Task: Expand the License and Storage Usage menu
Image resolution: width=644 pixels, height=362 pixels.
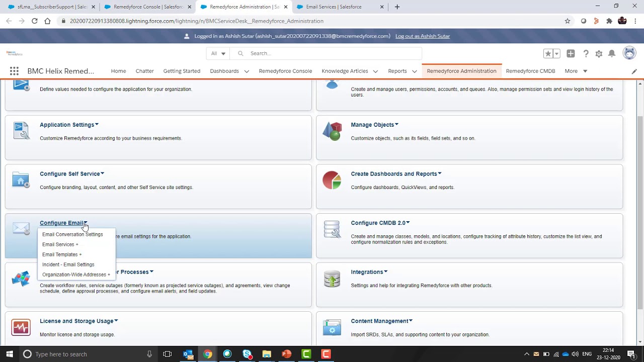Action: pos(116,321)
